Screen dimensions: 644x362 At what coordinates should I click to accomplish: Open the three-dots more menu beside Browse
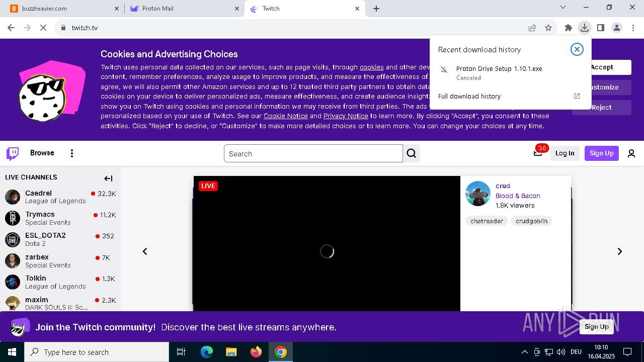[x=72, y=153]
